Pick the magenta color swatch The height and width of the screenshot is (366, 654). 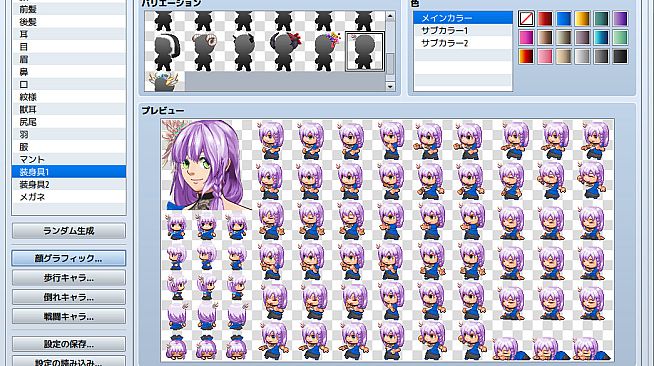(x=526, y=38)
